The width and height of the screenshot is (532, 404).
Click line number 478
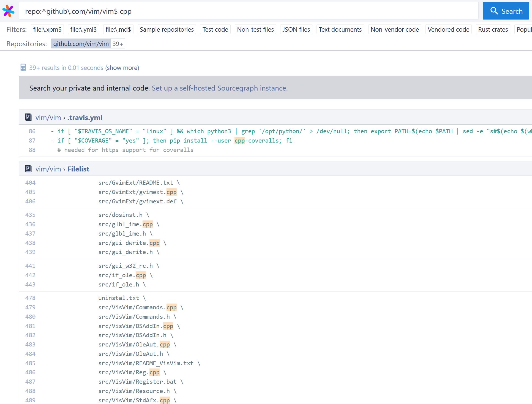pos(30,298)
